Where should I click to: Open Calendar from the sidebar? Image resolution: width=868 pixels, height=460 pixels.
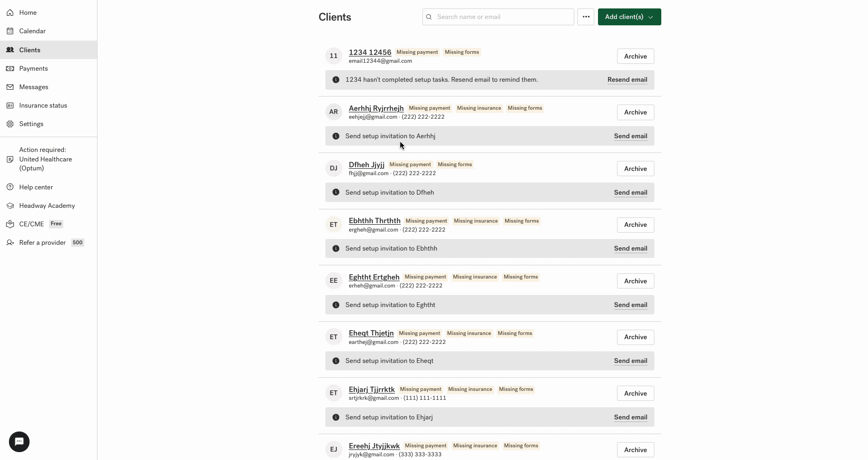click(x=33, y=31)
